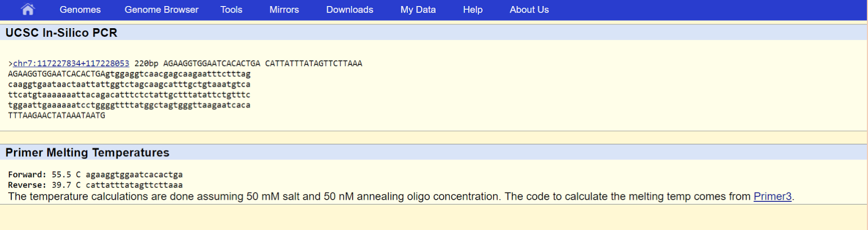The height and width of the screenshot is (230, 868).
Task: Select the Downloads menu item
Action: tap(349, 10)
